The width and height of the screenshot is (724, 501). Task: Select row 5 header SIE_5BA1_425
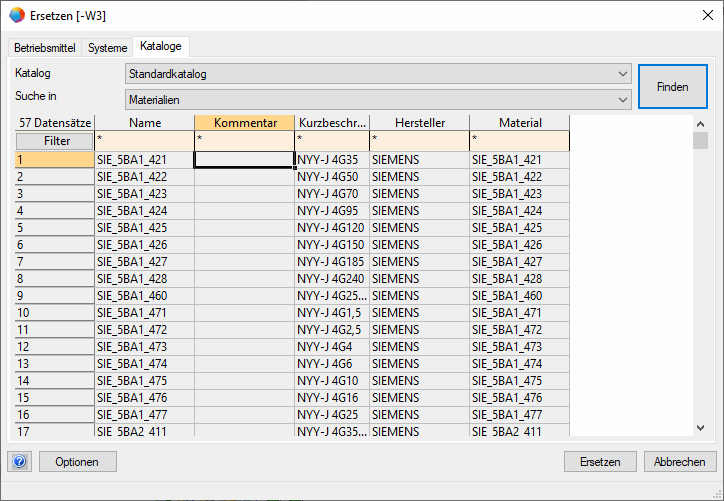[55, 228]
